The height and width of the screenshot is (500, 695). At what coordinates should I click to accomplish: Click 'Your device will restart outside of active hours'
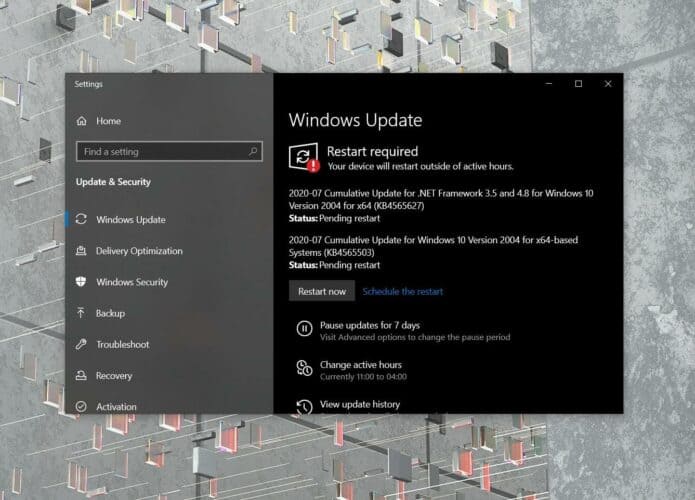pyautogui.click(x=421, y=166)
